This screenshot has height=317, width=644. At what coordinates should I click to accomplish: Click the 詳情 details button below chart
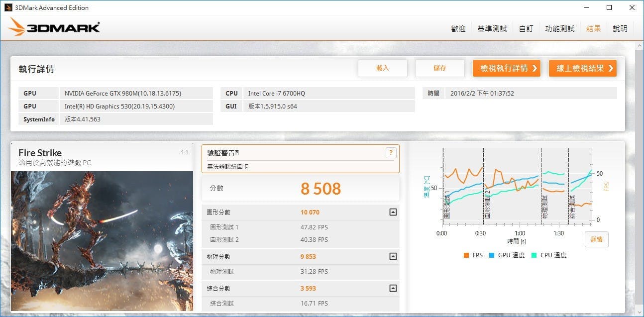(596, 239)
